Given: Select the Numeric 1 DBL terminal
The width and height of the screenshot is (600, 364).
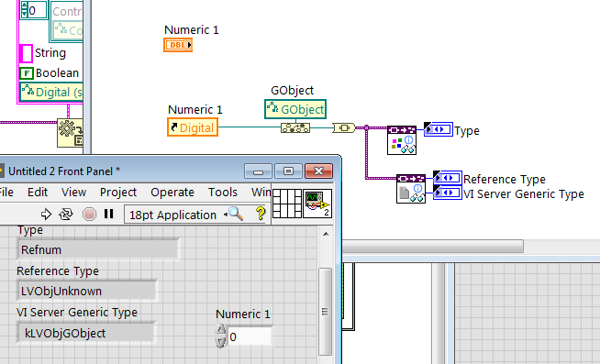Looking at the screenshot, I should tap(178, 45).
